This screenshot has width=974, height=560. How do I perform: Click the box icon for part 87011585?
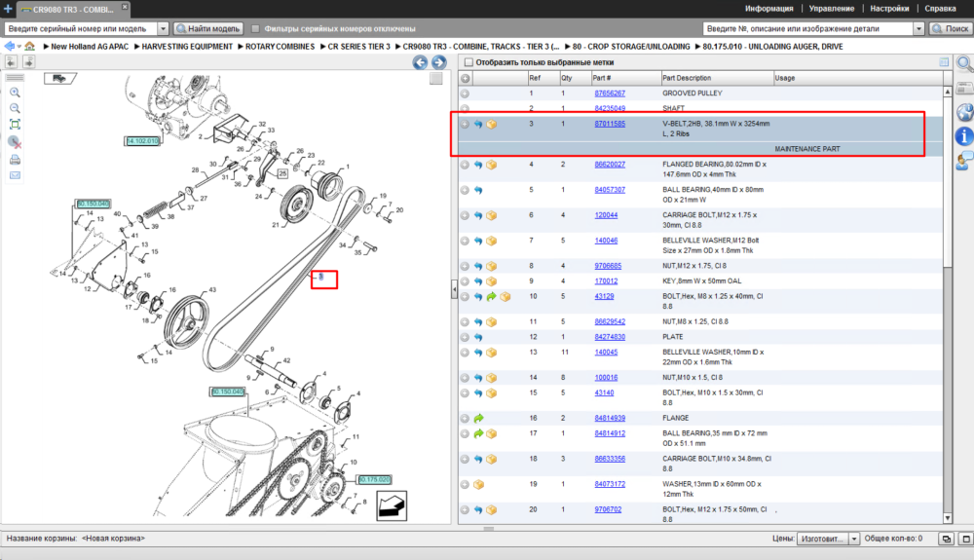(x=491, y=124)
